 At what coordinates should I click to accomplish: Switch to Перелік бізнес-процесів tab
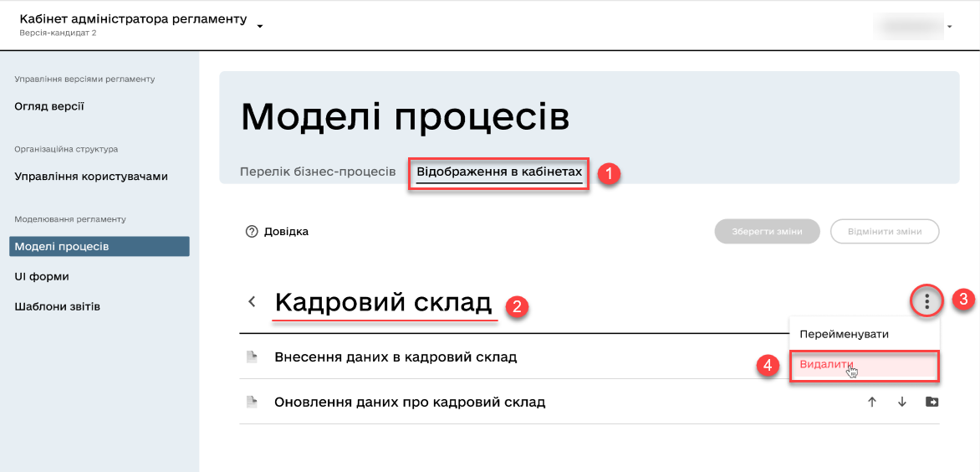click(317, 172)
